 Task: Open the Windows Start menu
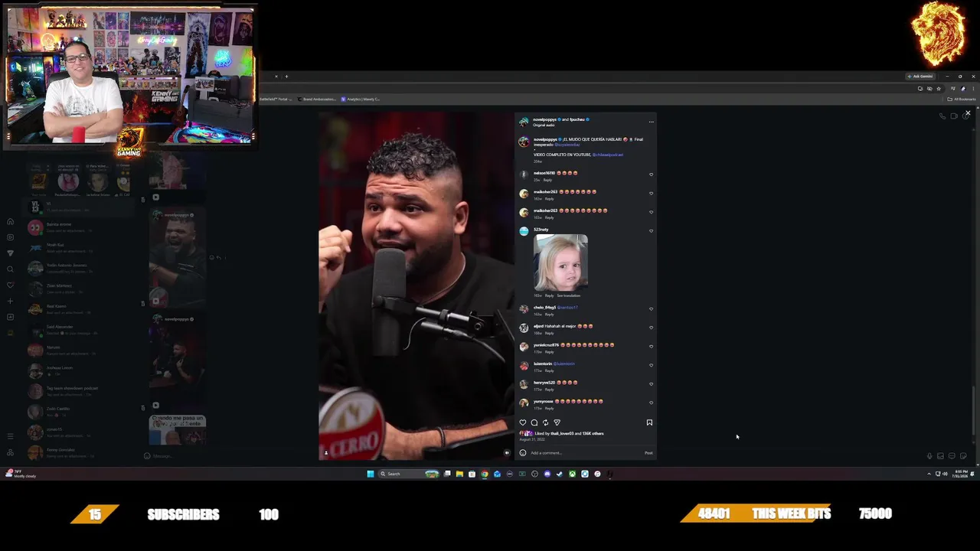371,474
